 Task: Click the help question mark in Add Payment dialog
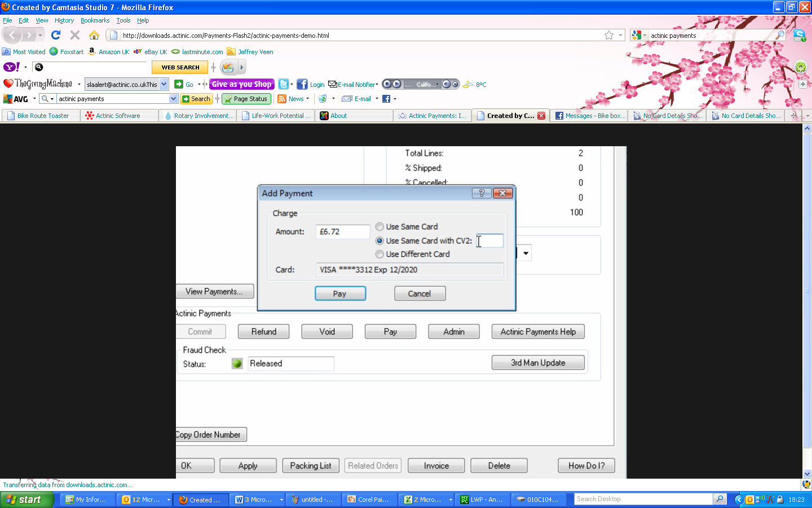click(482, 193)
